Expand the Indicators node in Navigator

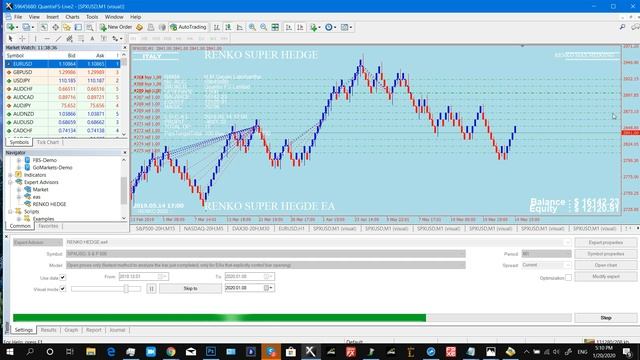click(x=10, y=175)
